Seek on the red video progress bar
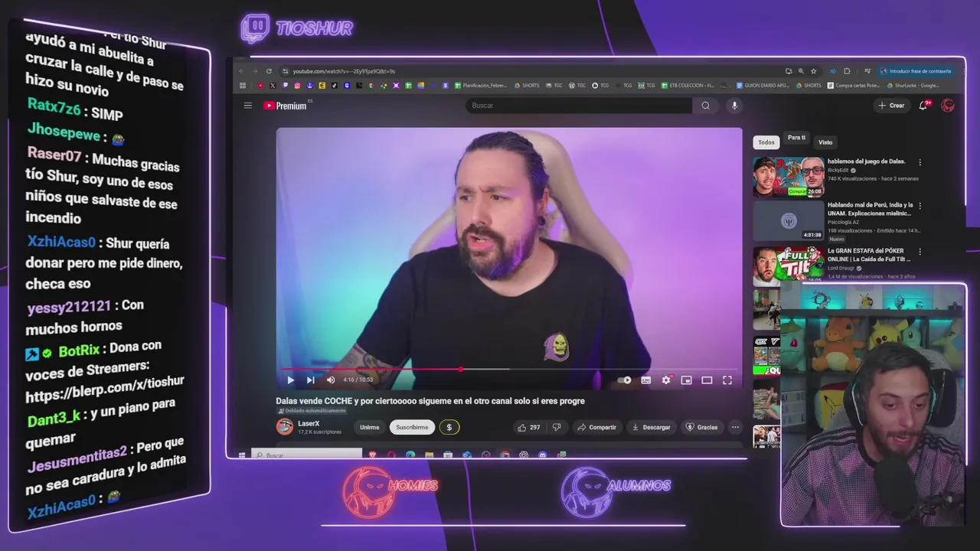980x551 pixels. click(508, 369)
